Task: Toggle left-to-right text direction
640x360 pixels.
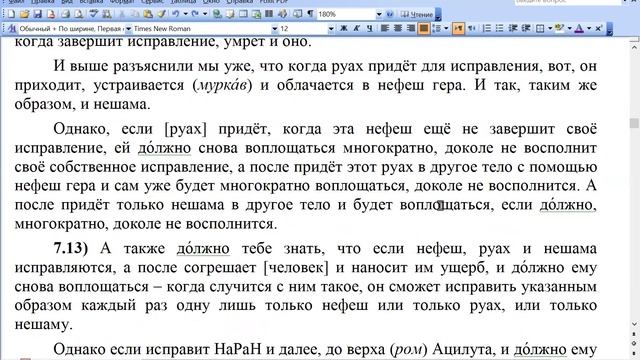Action: (x=458, y=29)
